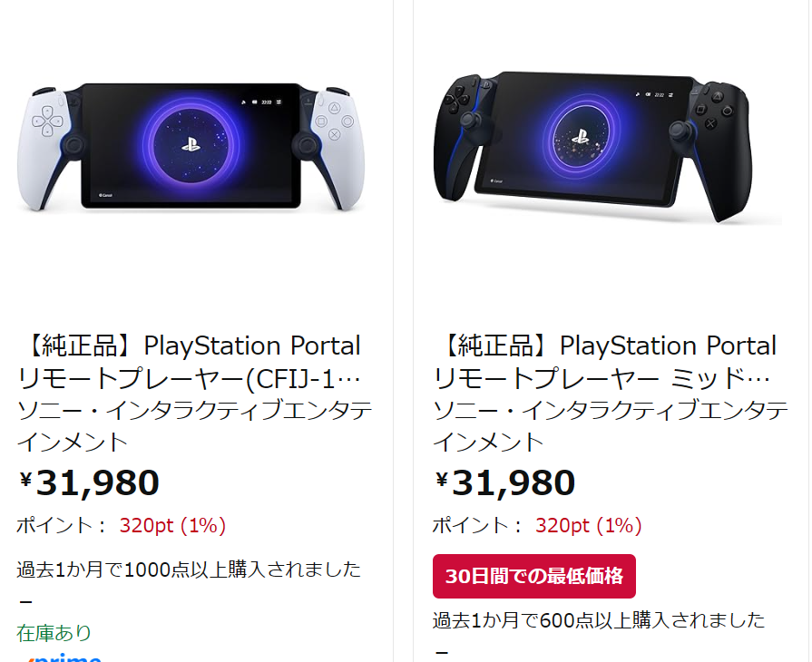The height and width of the screenshot is (662, 812).
Task: Select the ¥31,980 price of the white Portal
Action: [x=90, y=482]
